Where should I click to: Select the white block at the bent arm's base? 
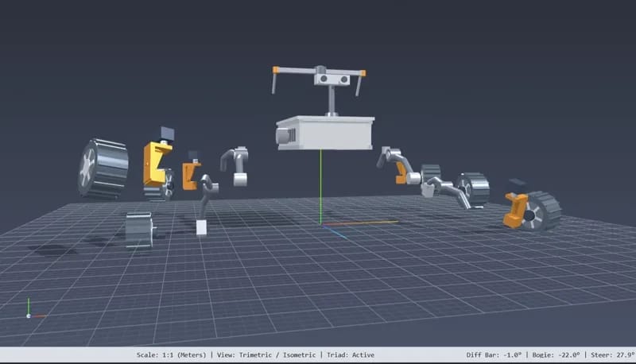pos(201,227)
